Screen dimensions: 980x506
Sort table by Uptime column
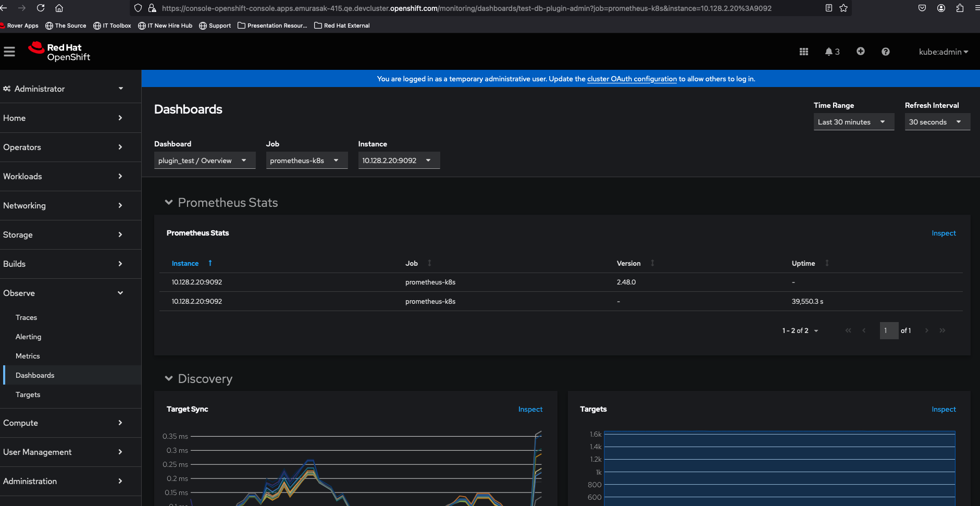(x=803, y=264)
